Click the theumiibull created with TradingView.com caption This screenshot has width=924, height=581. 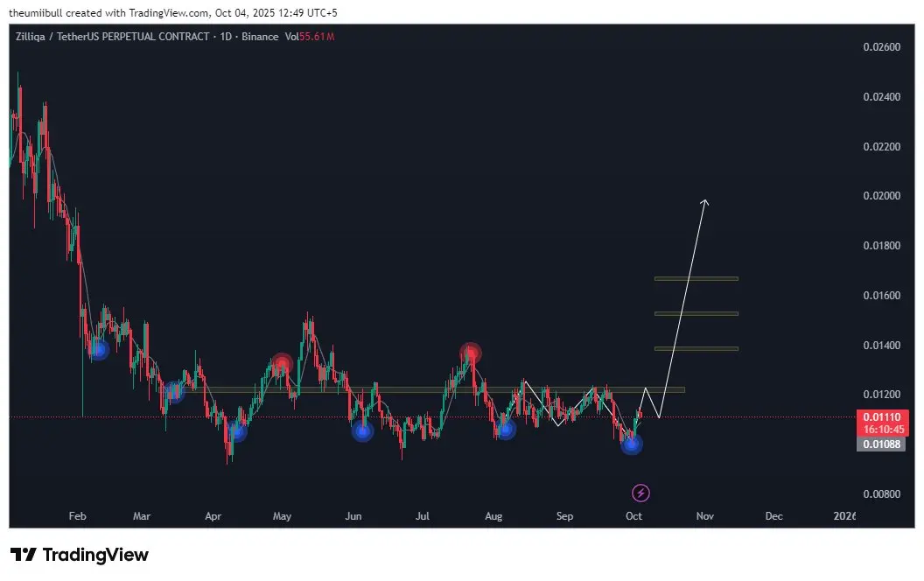173,12
